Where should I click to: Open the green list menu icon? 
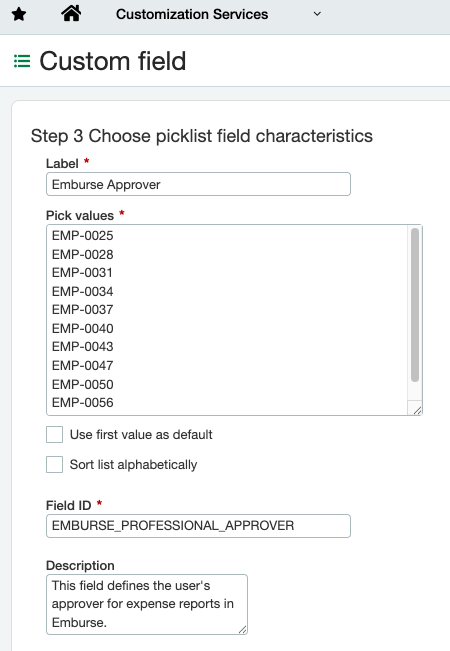(22, 61)
